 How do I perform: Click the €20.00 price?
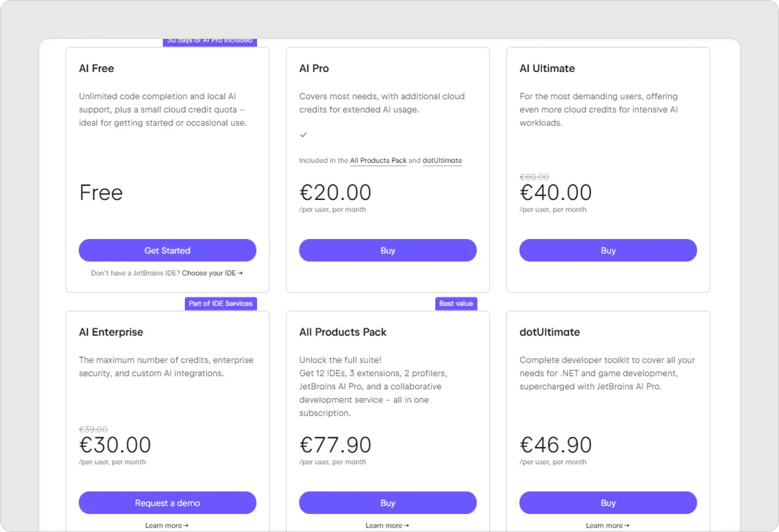(x=335, y=193)
